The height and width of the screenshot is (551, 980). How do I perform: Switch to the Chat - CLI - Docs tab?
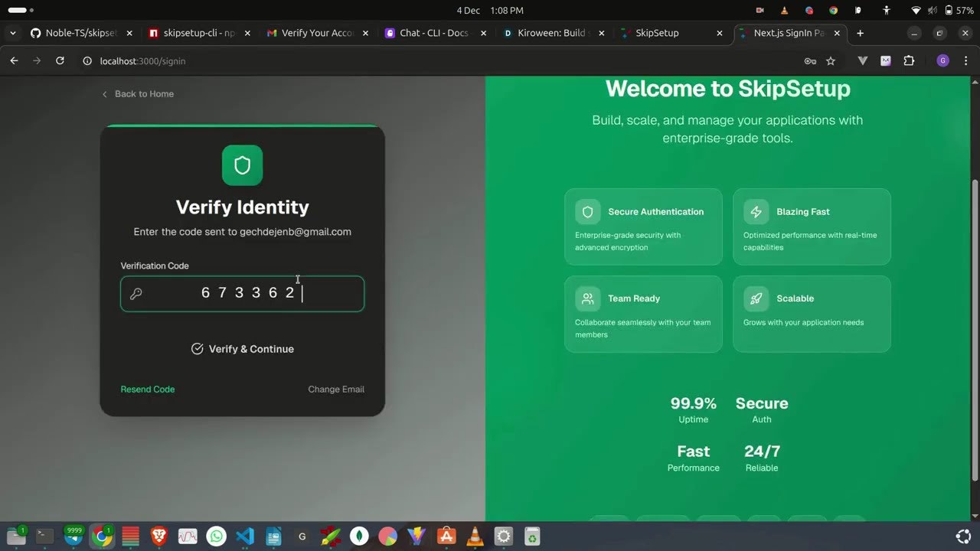pos(436,33)
